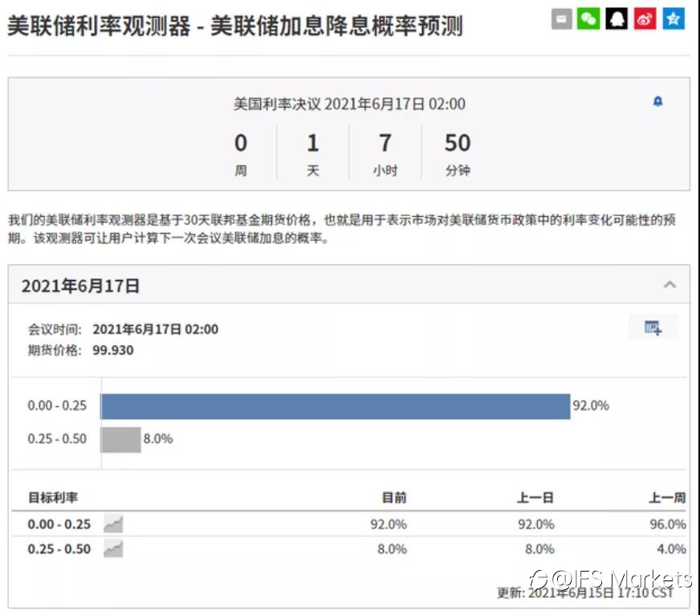Viewport: 700px width, 615px height.
Task: Click 0.25 - 0.50 chart axis label
Action: [57, 439]
